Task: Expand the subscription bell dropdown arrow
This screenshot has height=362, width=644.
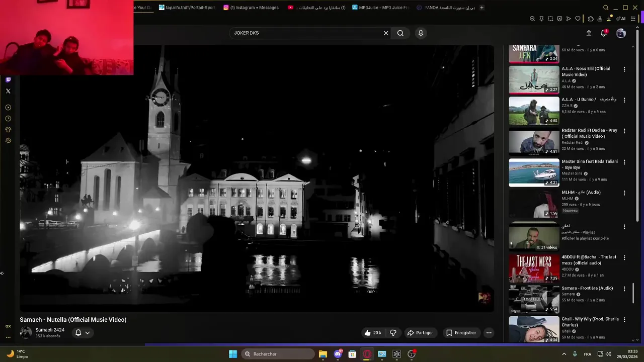Action: click(x=88, y=333)
